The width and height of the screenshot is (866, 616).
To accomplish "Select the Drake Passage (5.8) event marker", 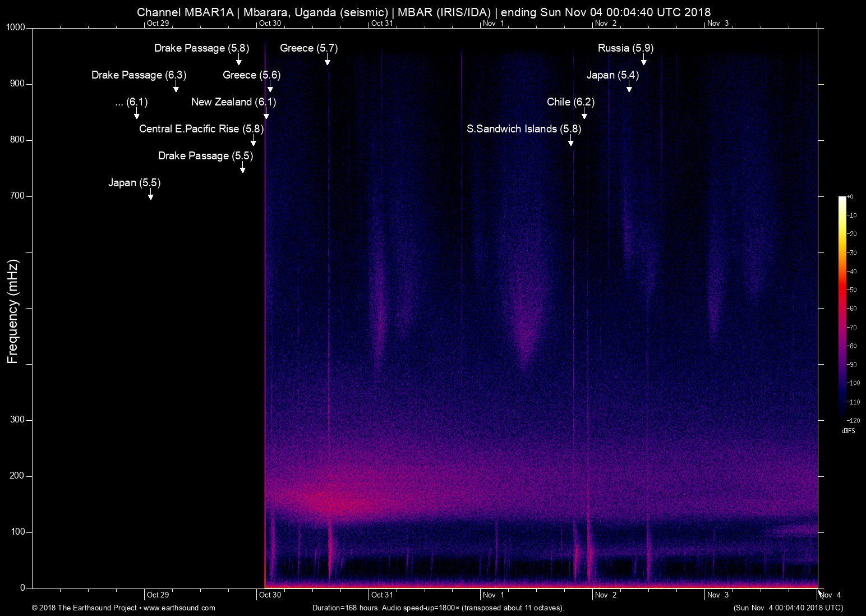I will click(201, 48).
